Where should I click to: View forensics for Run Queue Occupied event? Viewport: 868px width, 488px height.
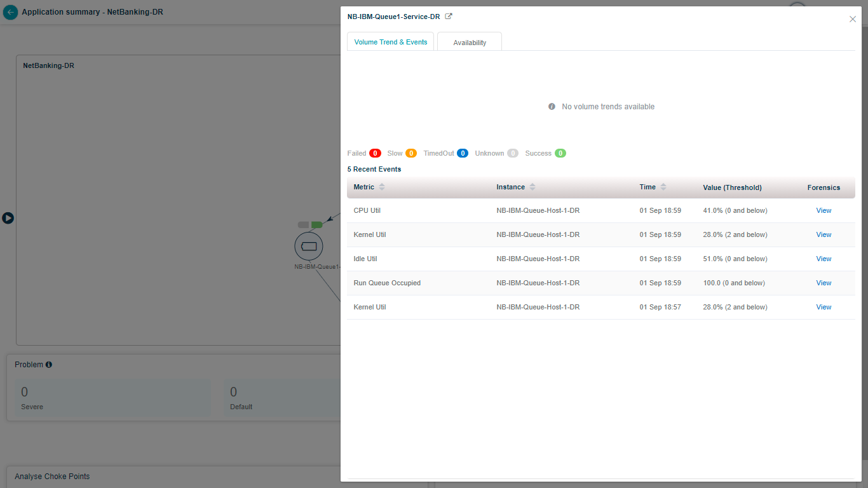[824, 283]
